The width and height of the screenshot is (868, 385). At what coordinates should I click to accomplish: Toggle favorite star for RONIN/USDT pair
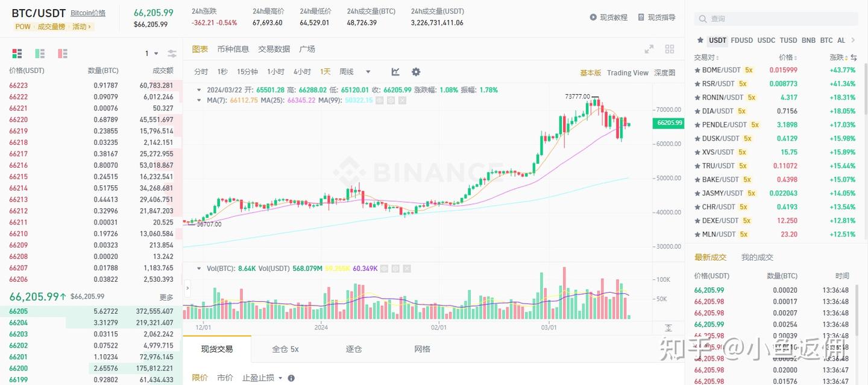coord(698,97)
